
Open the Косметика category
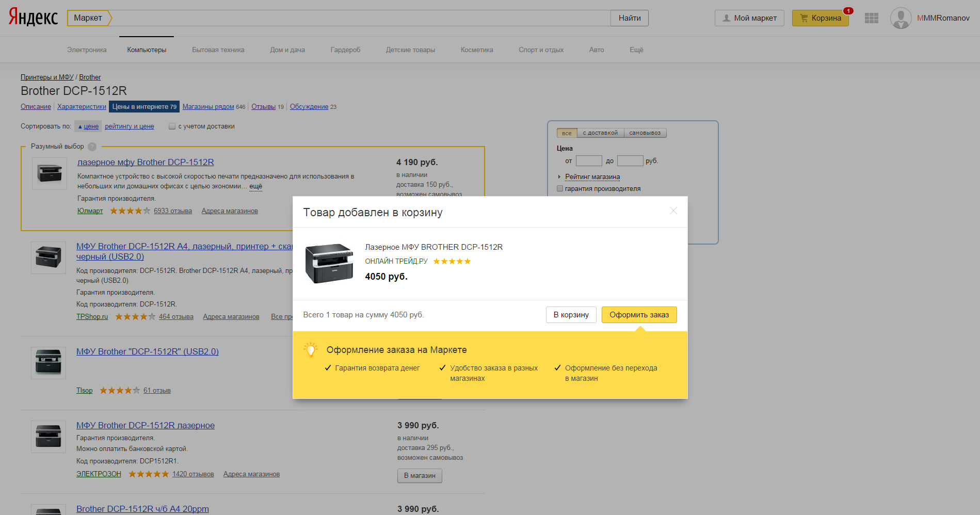click(477, 50)
